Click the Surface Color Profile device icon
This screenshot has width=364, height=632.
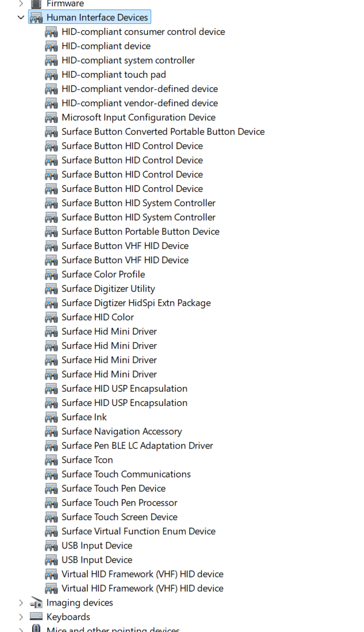click(x=51, y=274)
